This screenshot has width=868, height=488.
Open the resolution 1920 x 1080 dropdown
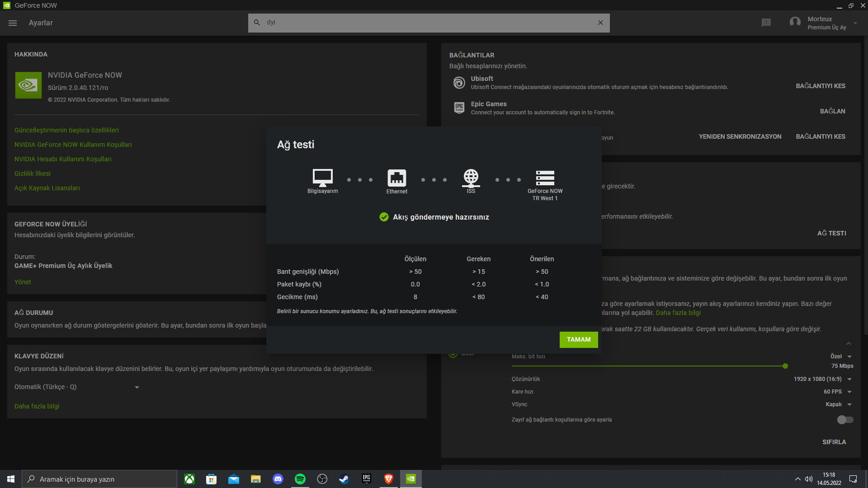(x=822, y=379)
